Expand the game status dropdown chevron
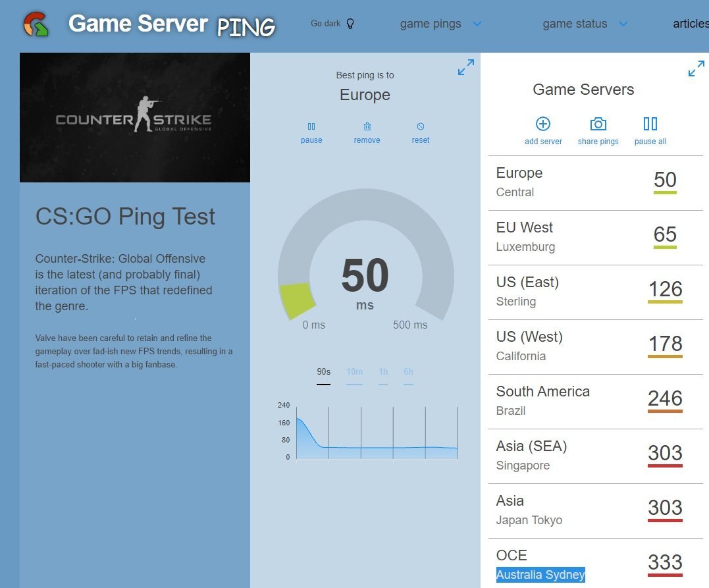 (623, 24)
